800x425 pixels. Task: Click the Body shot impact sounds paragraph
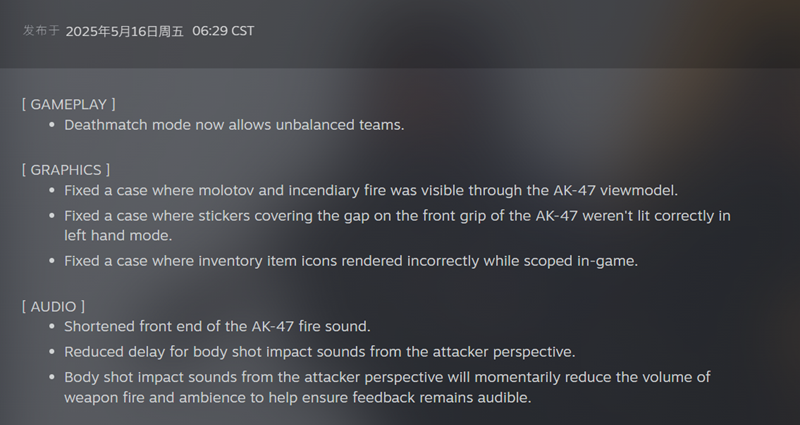point(387,387)
